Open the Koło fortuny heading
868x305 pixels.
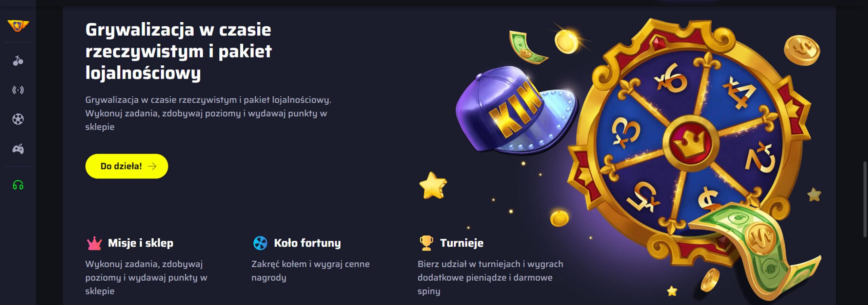click(307, 243)
